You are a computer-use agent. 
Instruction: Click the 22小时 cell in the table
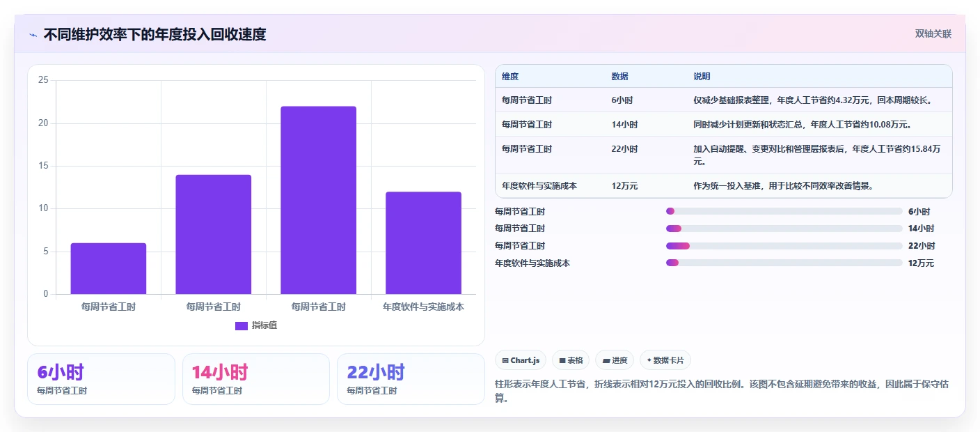click(x=624, y=148)
